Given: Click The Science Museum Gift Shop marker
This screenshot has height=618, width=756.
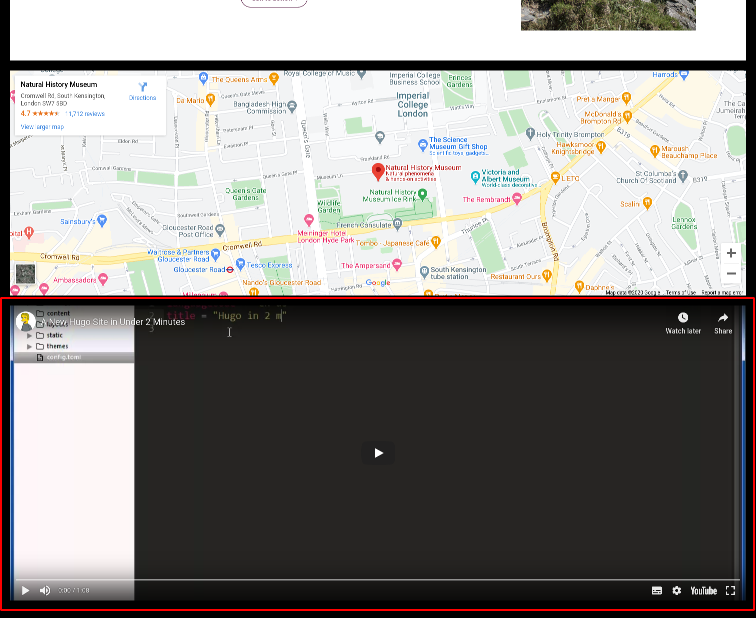Looking at the screenshot, I should (423, 144).
